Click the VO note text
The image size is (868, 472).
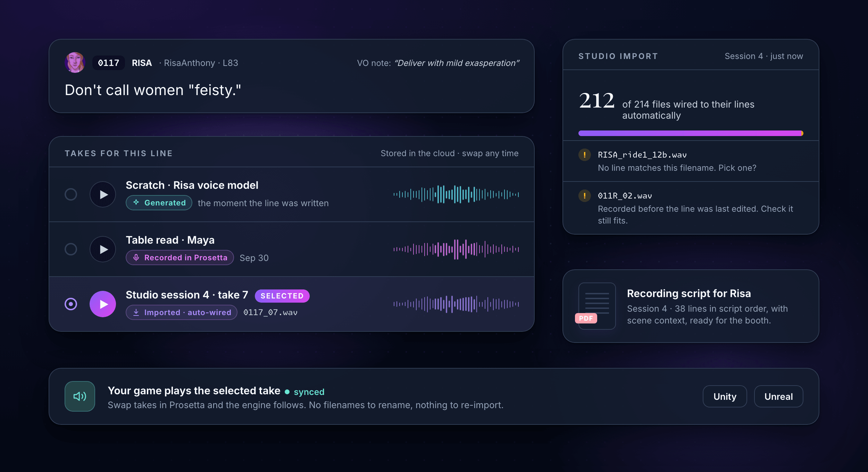coord(438,63)
